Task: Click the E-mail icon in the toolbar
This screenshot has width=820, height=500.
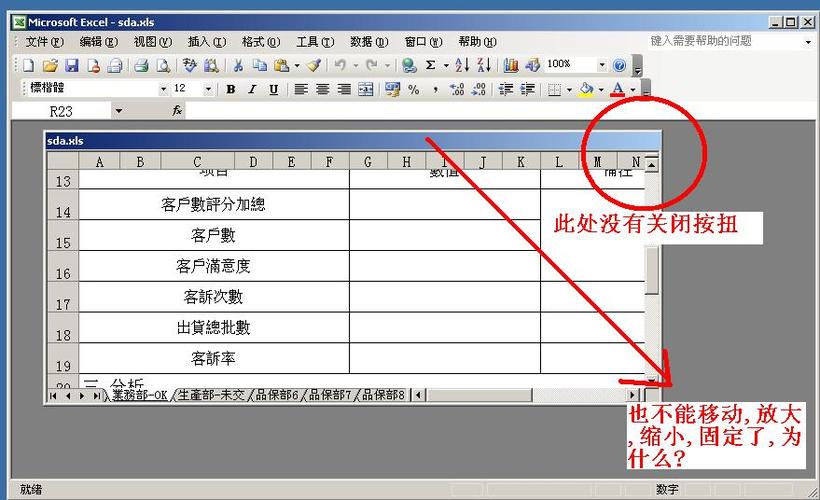Action: coord(115,65)
